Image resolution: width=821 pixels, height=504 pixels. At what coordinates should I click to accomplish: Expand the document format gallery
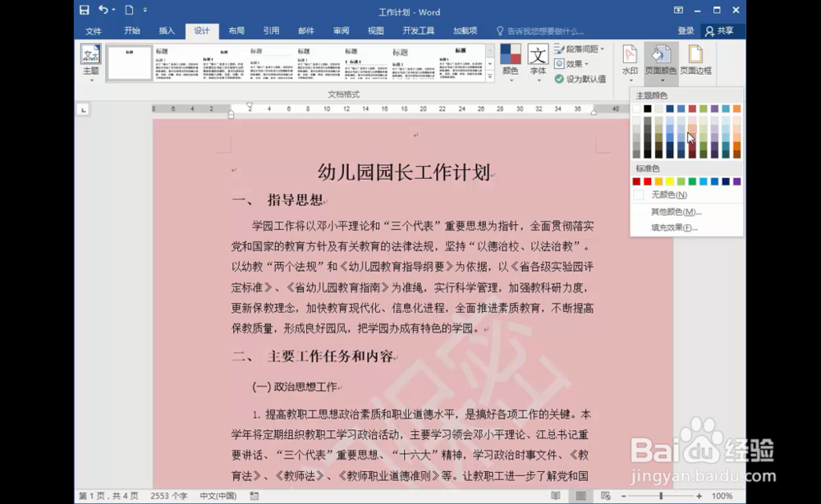490,76
